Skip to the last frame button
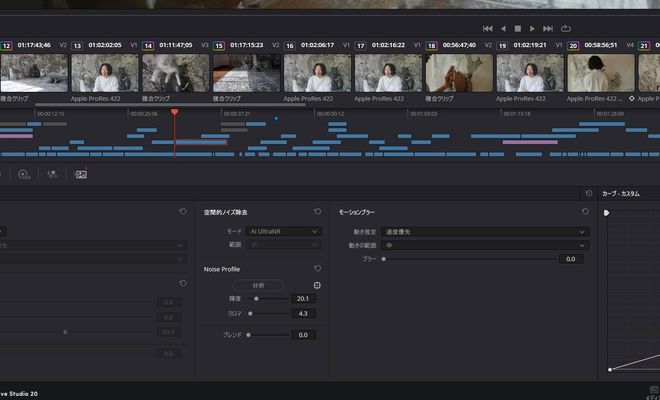This screenshot has height=400, width=660. pyautogui.click(x=548, y=29)
